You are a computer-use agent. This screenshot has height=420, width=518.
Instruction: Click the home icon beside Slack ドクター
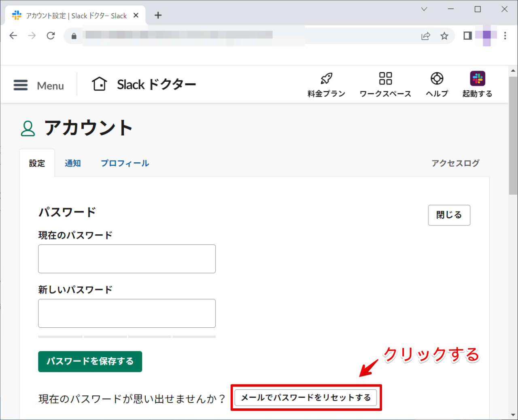pos(99,84)
